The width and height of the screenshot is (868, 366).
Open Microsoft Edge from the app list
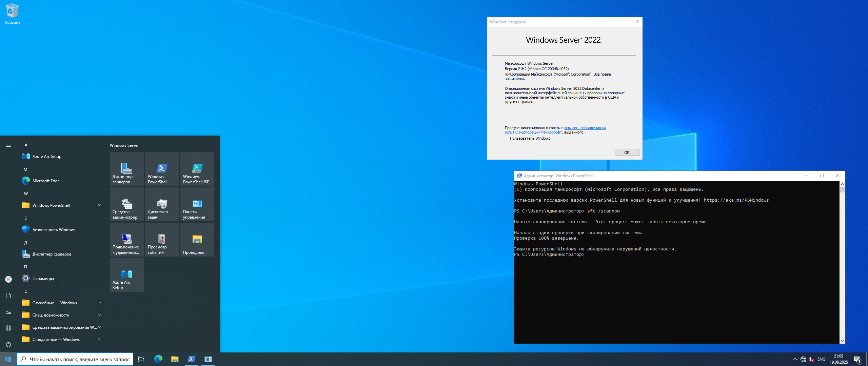[61, 181]
